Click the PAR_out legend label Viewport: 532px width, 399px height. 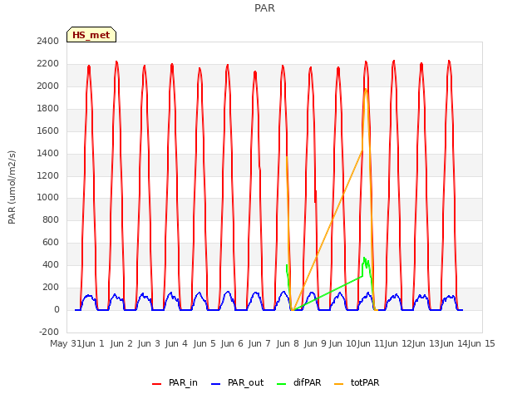[x=246, y=382]
